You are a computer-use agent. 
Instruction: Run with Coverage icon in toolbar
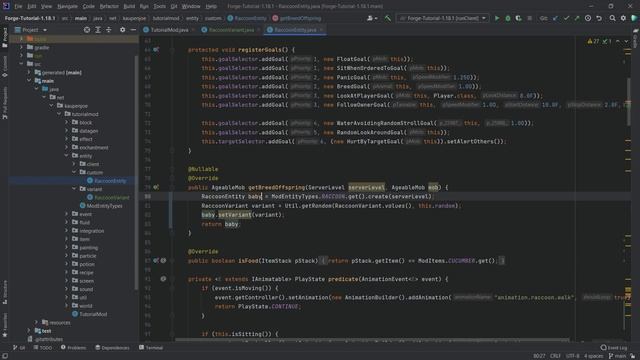pos(518,18)
